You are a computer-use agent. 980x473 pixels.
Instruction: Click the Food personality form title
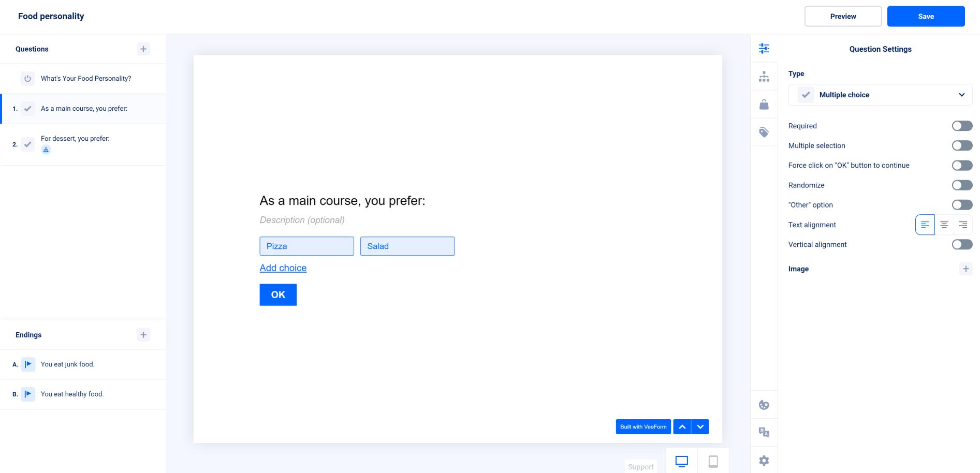tap(51, 16)
